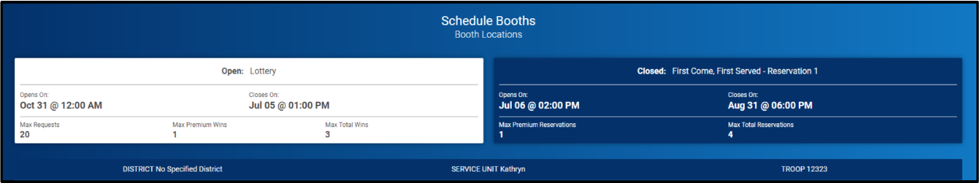980x183 pixels.
Task: Click the Max Total Reservations label
Action: [x=761, y=125]
